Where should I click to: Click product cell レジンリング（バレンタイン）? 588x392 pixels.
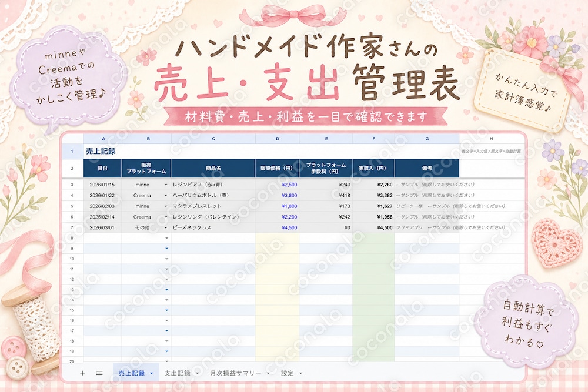point(213,217)
